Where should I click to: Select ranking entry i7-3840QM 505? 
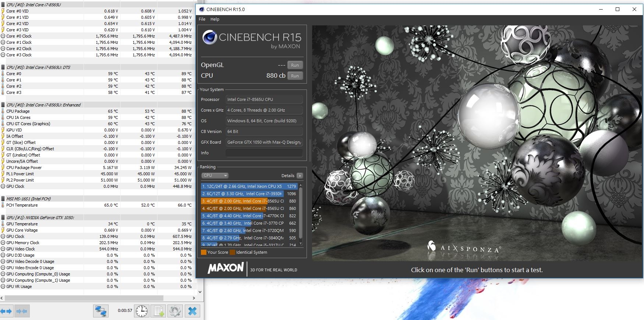249,238
